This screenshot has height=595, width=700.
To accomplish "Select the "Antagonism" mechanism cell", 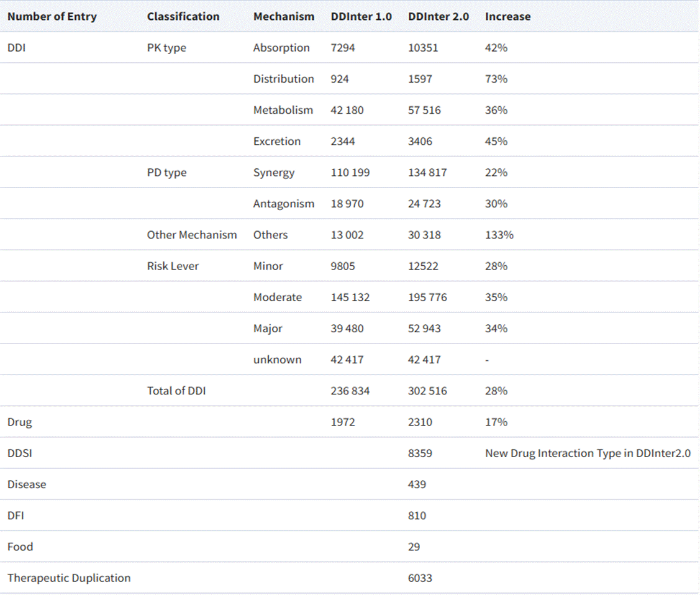I will (x=284, y=204).
